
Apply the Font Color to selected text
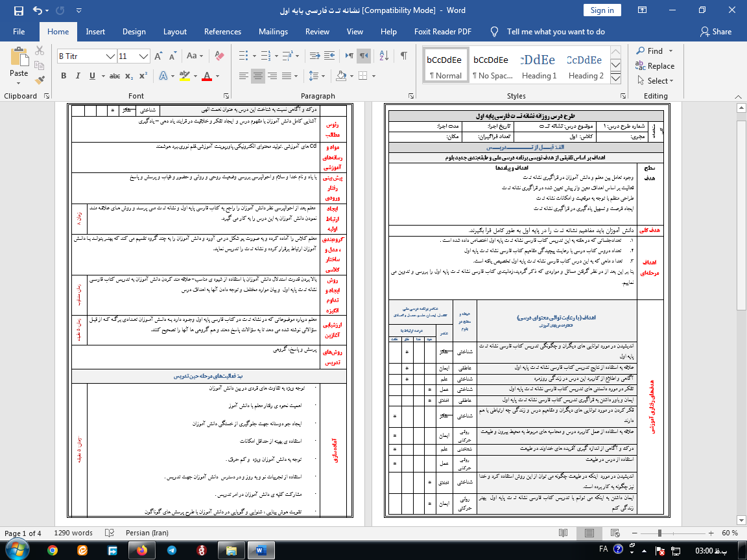pyautogui.click(x=207, y=76)
